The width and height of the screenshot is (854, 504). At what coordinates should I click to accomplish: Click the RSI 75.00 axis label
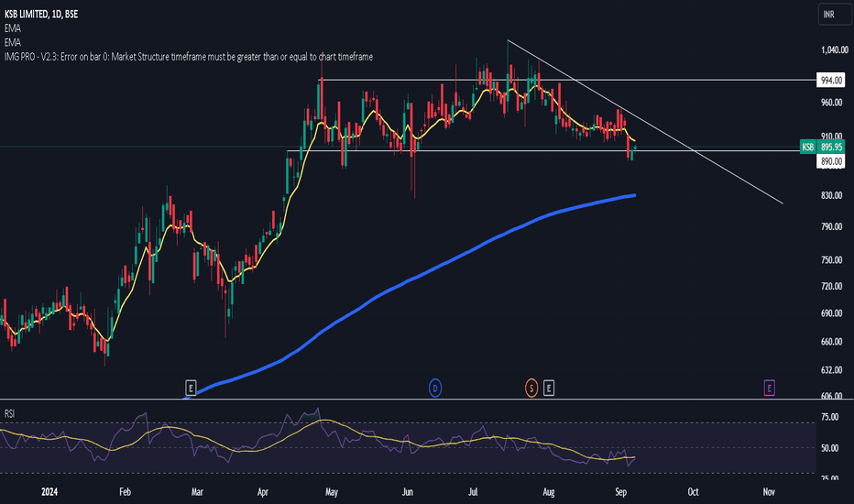[829, 417]
